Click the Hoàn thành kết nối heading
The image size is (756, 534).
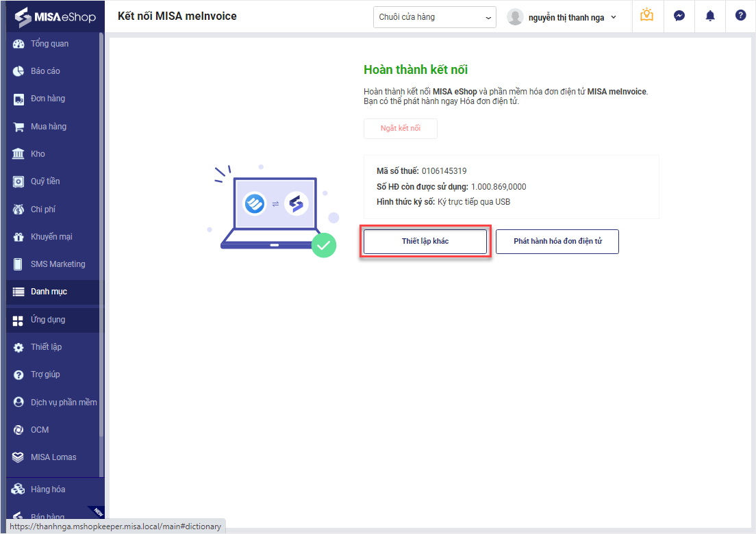(x=416, y=70)
